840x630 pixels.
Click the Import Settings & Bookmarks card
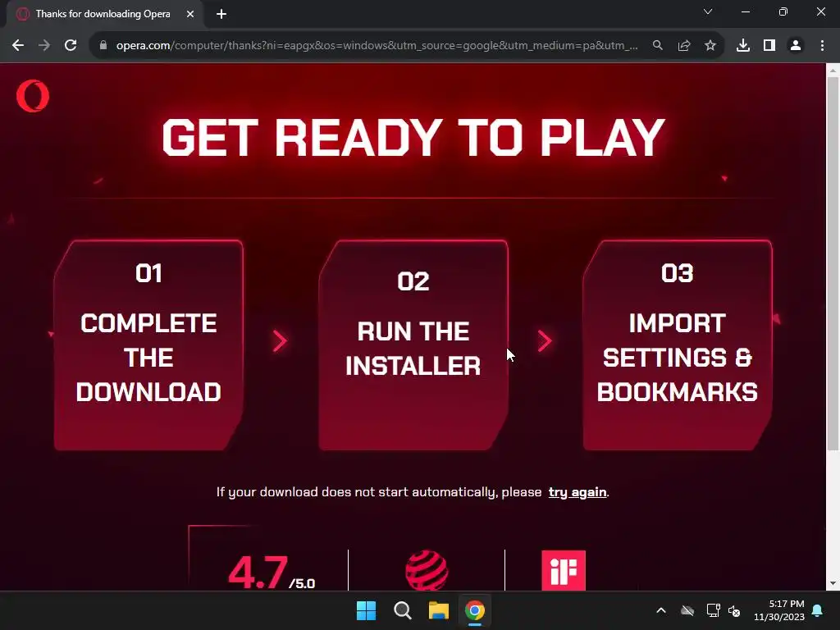click(x=677, y=345)
